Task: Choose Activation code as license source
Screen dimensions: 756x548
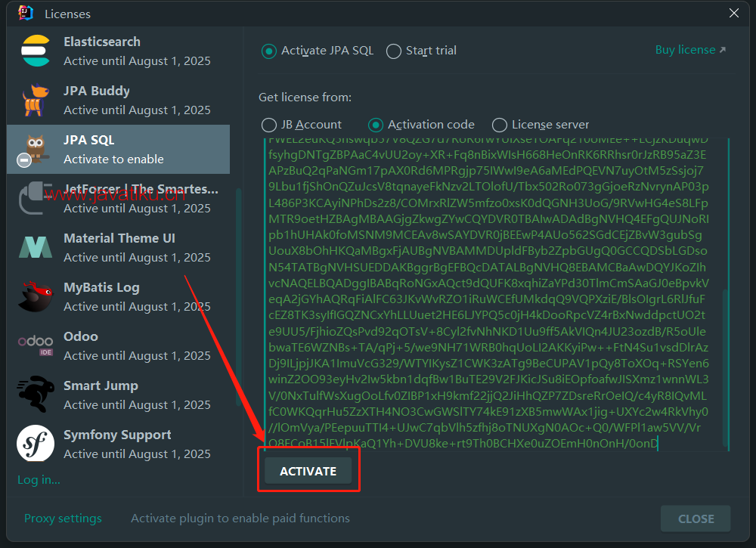Action: (375, 125)
